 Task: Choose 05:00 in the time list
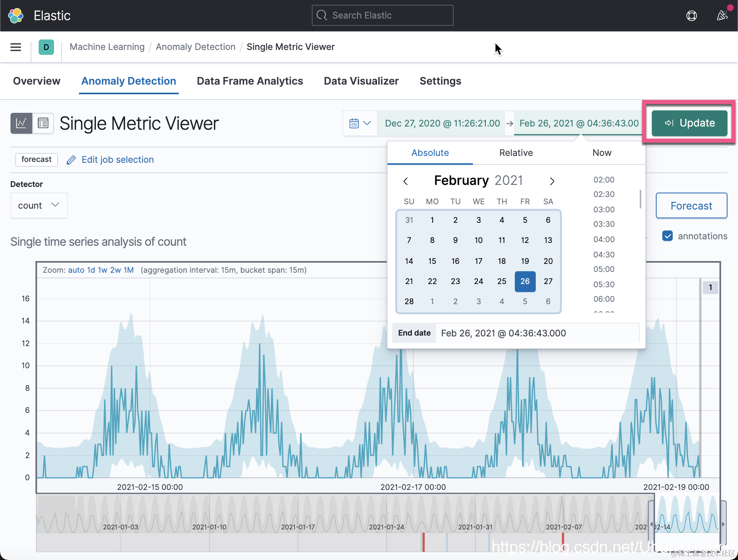[604, 269]
